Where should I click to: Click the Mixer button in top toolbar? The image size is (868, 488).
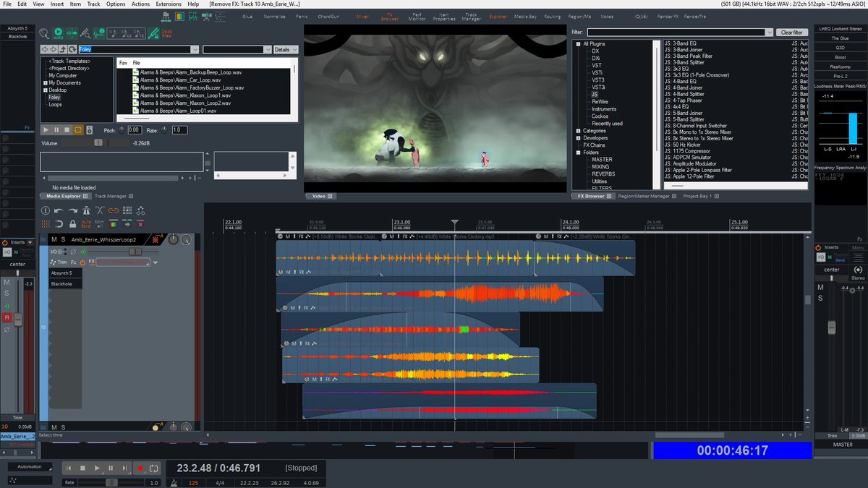tap(362, 16)
